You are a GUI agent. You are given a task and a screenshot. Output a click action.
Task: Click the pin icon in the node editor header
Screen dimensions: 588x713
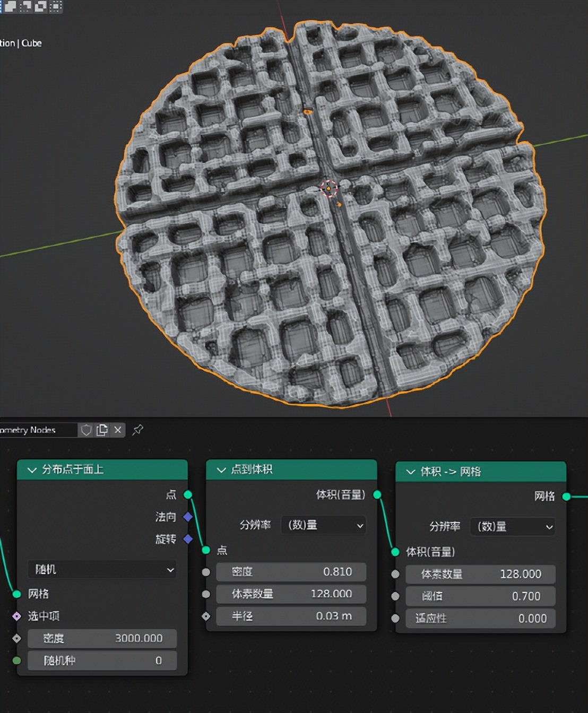pyautogui.click(x=137, y=430)
